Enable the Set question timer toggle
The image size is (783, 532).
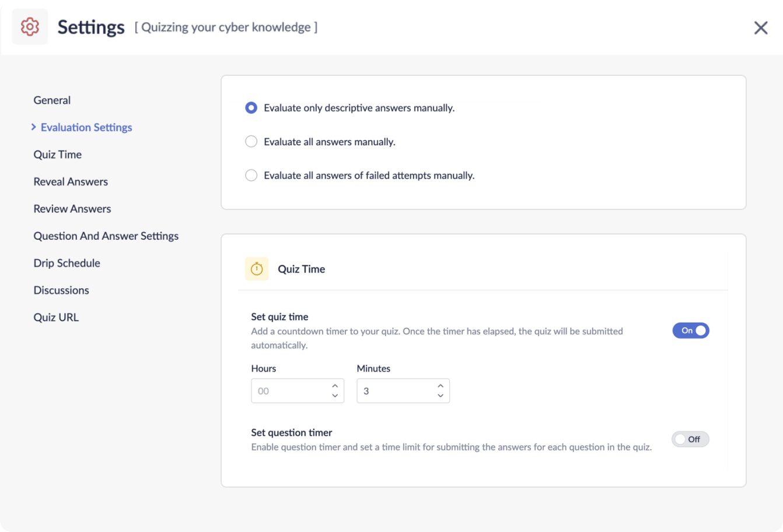tap(690, 439)
